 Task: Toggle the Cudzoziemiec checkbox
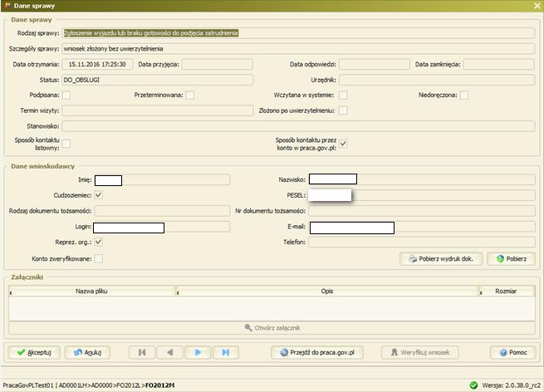tap(99, 195)
